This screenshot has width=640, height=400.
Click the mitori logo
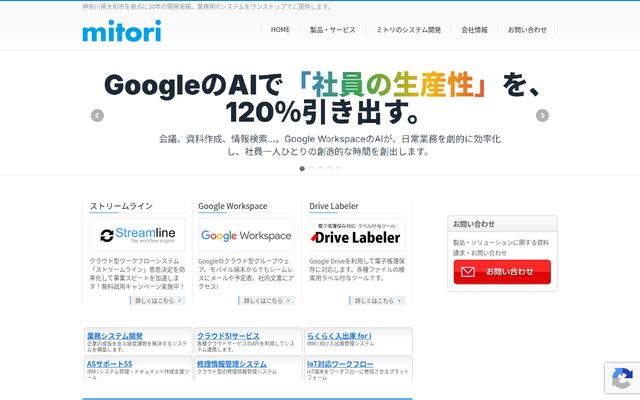pyautogui.click(x=122, y=31)
